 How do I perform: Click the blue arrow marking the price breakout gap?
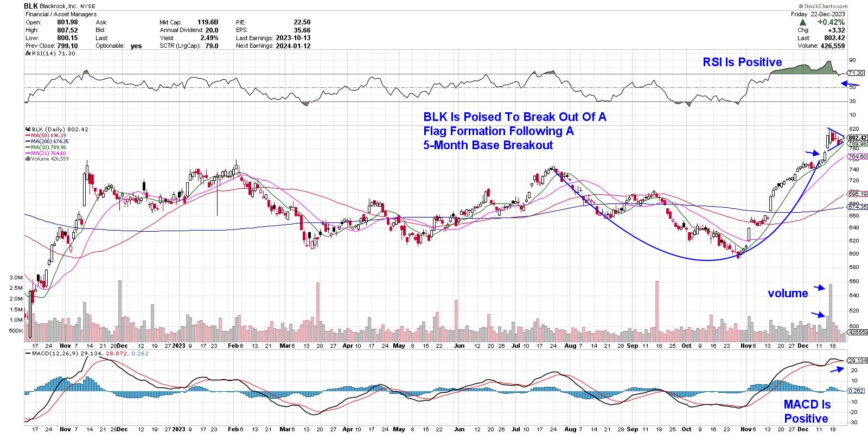tap(812, 154)
